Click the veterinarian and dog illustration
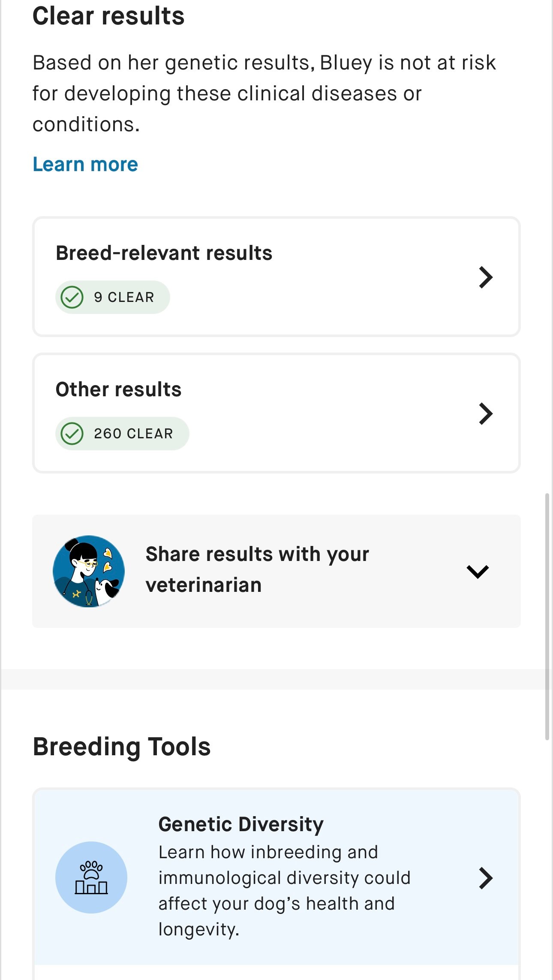553x980 pixels. pyautogui.click(x=89, y=571)
